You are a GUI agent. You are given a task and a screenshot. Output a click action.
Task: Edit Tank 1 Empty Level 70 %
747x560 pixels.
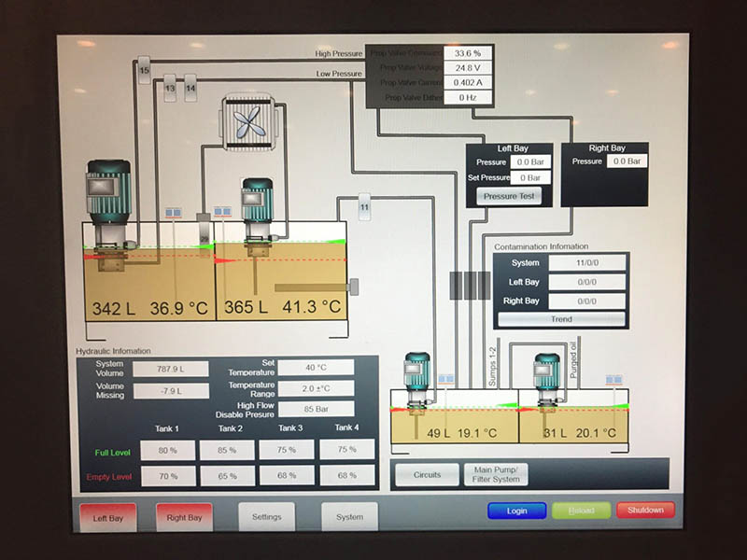(168, 476)
